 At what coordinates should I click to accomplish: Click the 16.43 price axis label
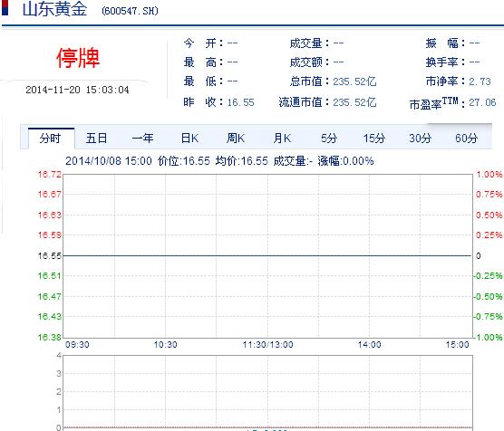(x=49, y=317)
